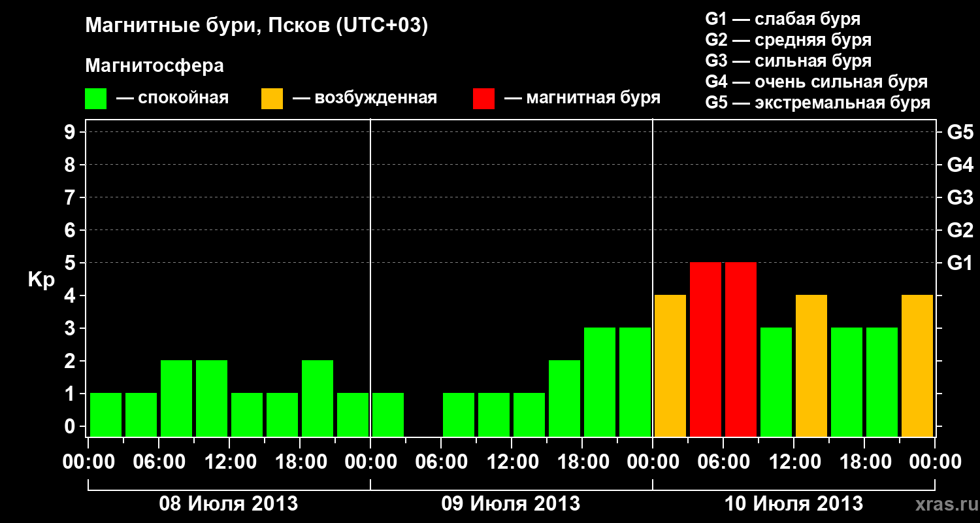Click the red 'магнитная буря' legend swatch
Image resolution: width=980 pixels, height=523 pixels.
tap(484, 99)
